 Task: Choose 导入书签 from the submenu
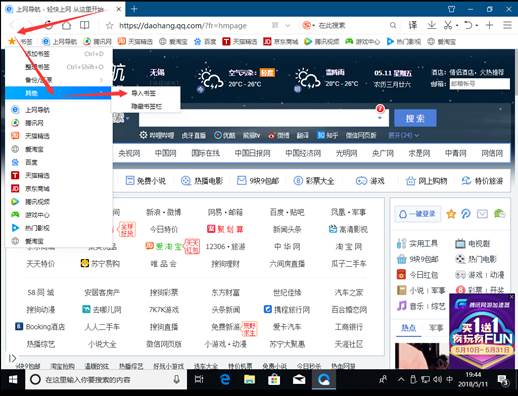tap(146, 93)
